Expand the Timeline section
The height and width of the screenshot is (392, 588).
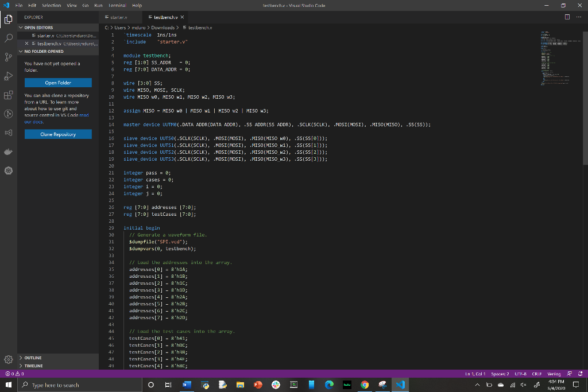coord(33,365)
